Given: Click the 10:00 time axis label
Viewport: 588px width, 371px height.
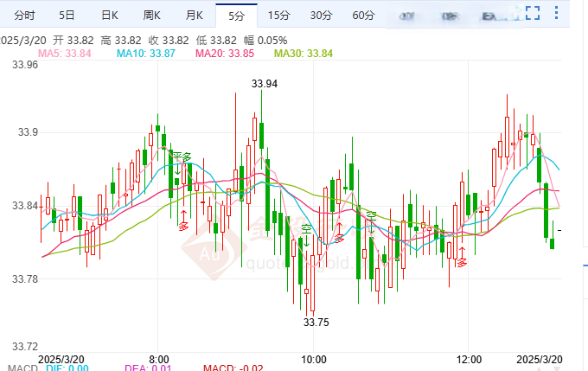Looking at the screenshot, I should coord(314,360).
